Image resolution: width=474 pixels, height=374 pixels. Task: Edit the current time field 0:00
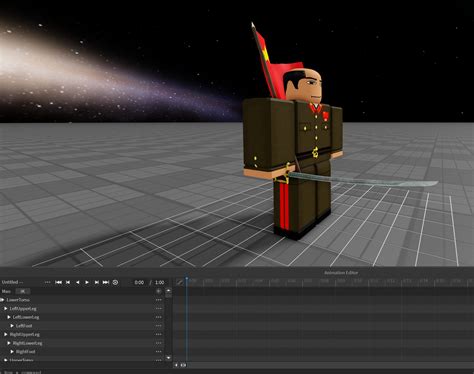coord(139,282)
